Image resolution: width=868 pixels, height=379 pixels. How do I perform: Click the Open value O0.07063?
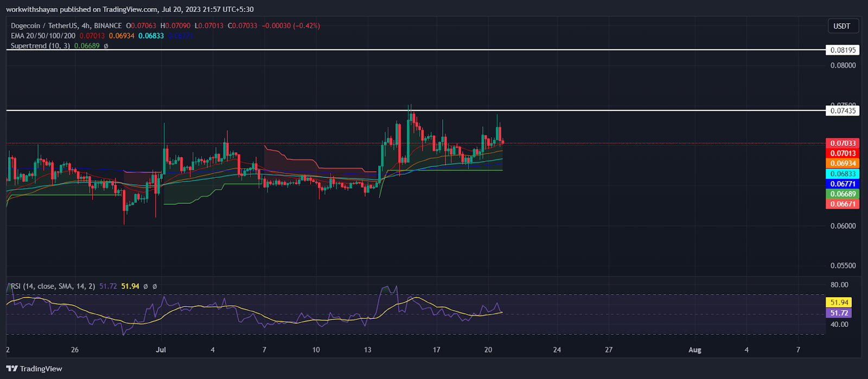(141, 25)
